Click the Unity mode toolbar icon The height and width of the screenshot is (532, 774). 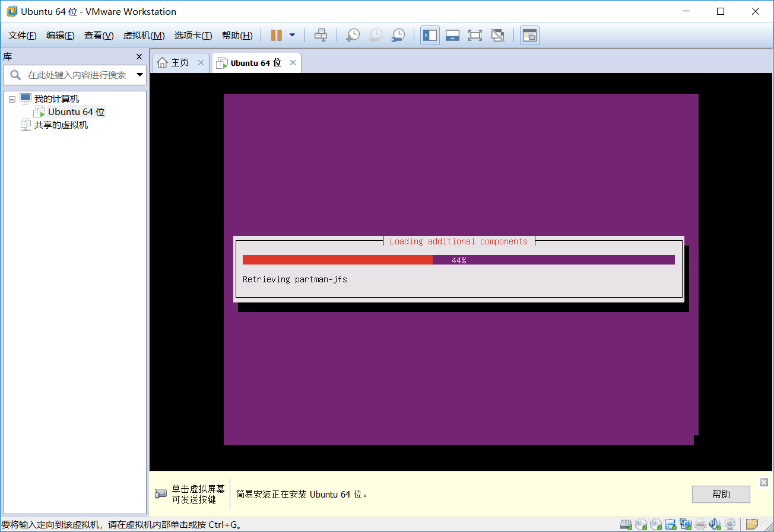point(497,36)
